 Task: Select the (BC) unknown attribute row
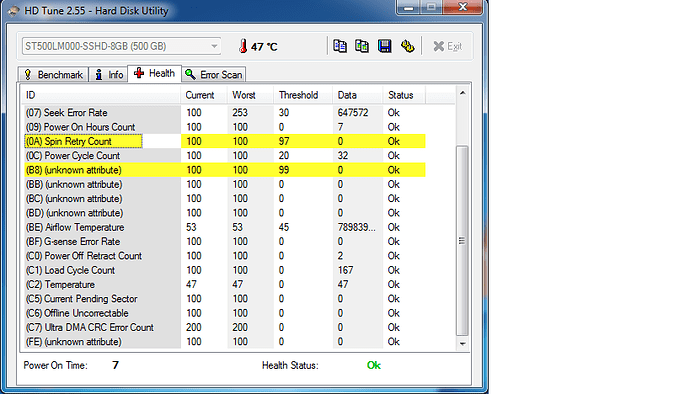tap(224, 199)
